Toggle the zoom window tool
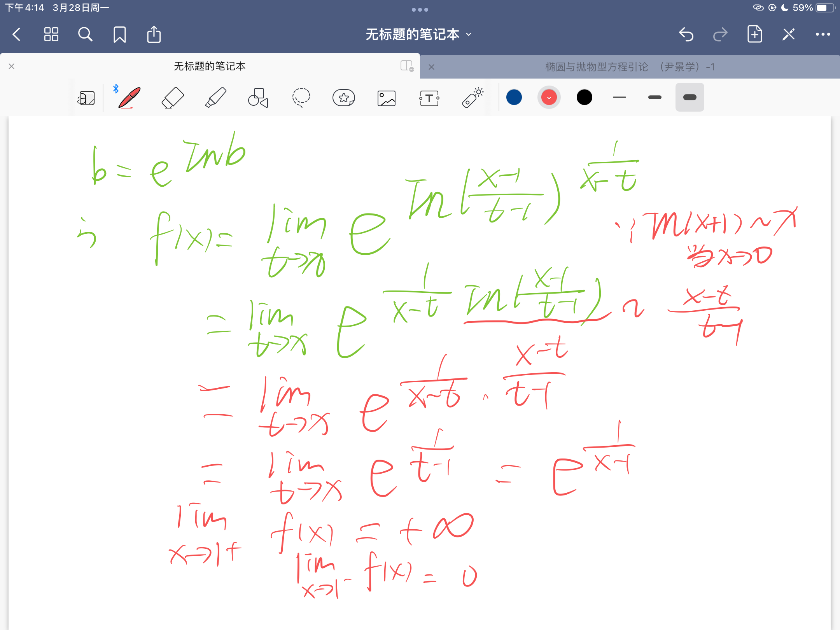The width and height of the screenshot is (840, 630). click(x=86, y=98)
